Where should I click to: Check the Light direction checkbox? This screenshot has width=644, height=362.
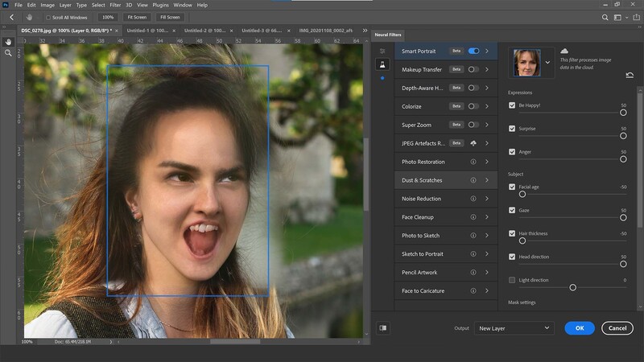point(512,280)
